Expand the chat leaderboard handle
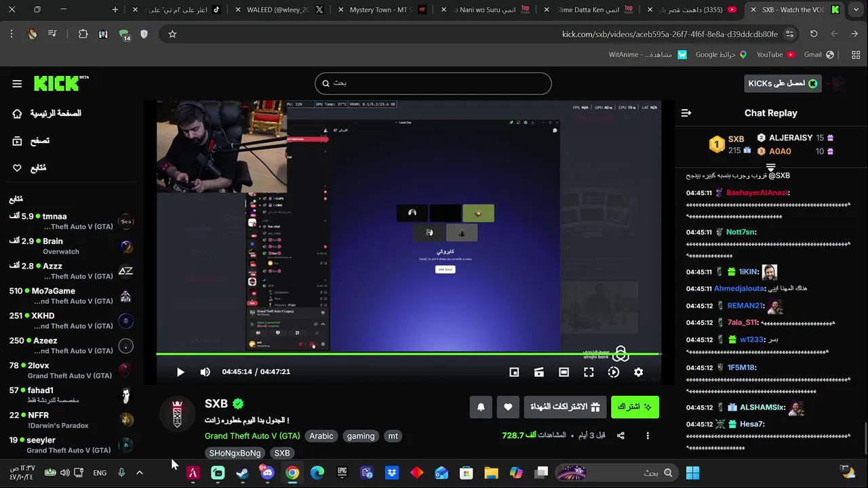The width and height of the screenshot is (868, 488). tap(771, 166)
